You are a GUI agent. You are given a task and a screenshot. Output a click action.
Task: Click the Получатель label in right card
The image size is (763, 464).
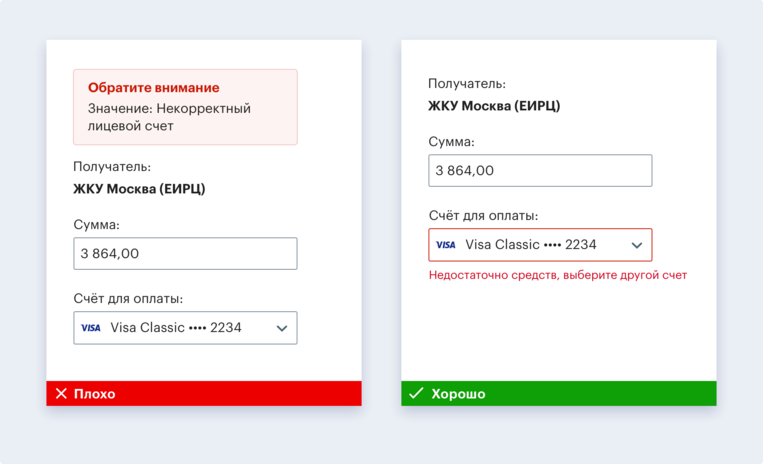click(x=467, y=84)
